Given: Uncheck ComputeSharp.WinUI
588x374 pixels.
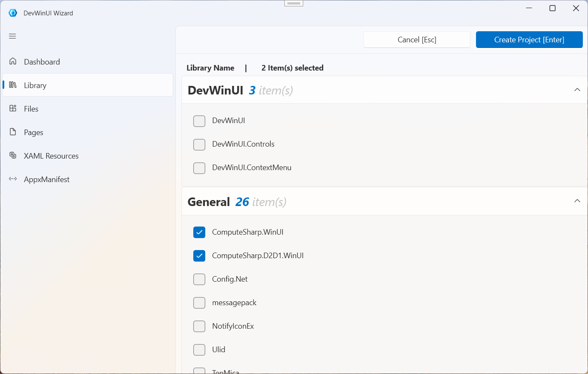Looking at the screenshot, I should pos(199,232).
